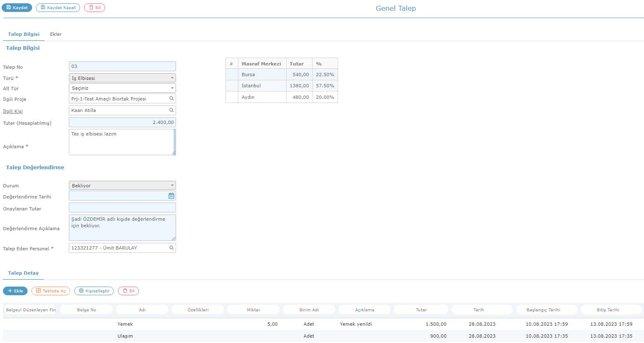The width and height of the screenshot is (644, 343).
Task: Click the Bursa cost center cell
Action: (262, 75)
